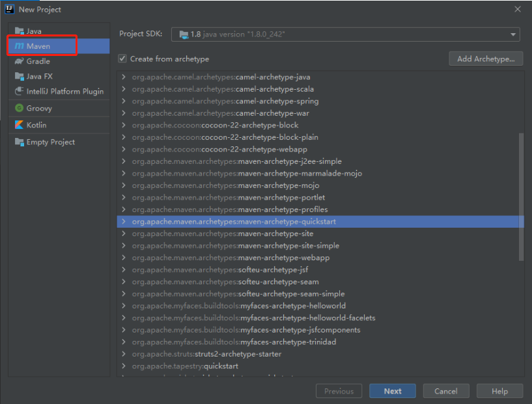This screenshot has height=404, width=532.
Task: Click the Cancel button
Action: pos(446,391)
